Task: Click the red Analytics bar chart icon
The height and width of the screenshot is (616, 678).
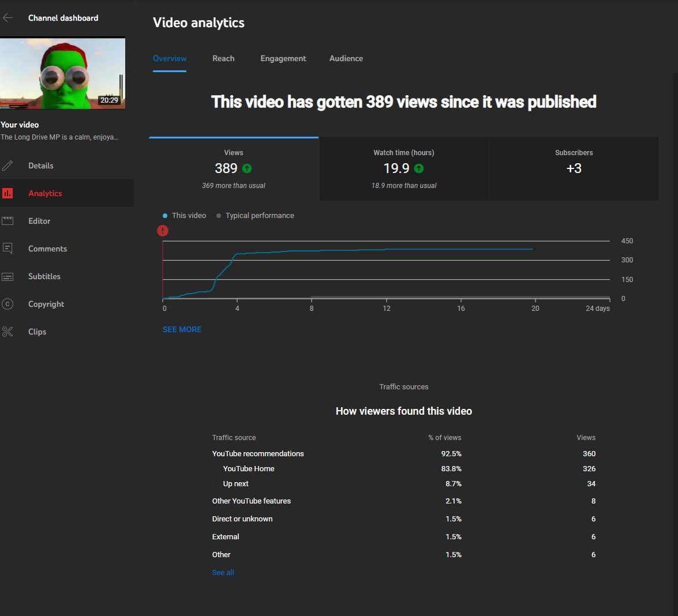Action: (8, 193)
